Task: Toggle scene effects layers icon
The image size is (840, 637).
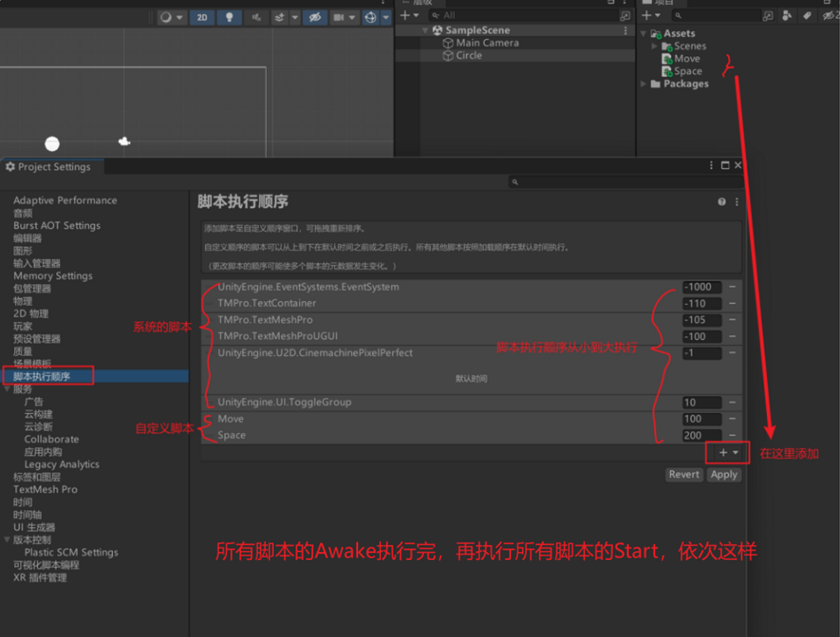Action: pos(279,17)
